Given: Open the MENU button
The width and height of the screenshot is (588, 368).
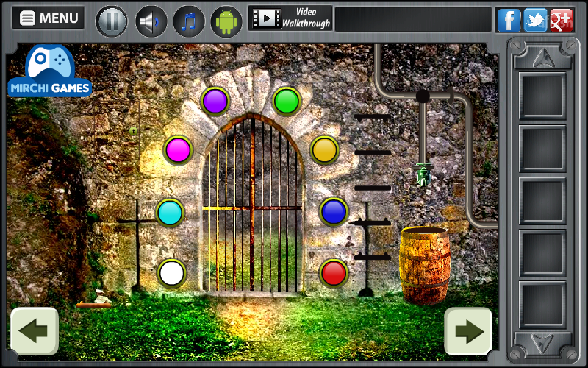Looking at the screenshot, I should pyautogui.click(x=48, y=18).
